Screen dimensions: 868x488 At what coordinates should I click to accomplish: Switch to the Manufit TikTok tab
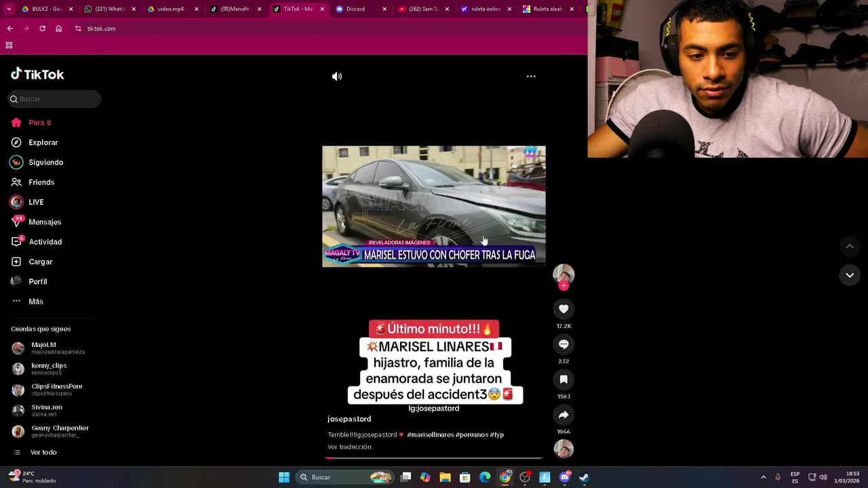pyautogui.click(x=235, y=9)
